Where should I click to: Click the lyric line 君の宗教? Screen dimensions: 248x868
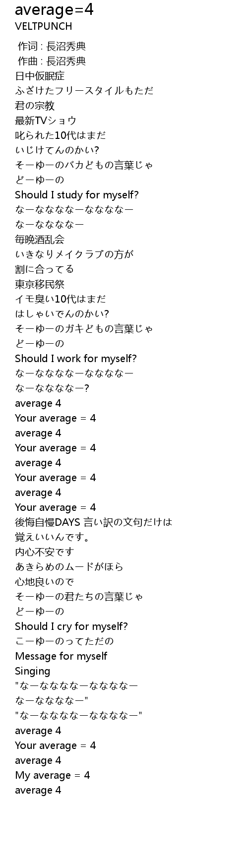coord(35,106)
